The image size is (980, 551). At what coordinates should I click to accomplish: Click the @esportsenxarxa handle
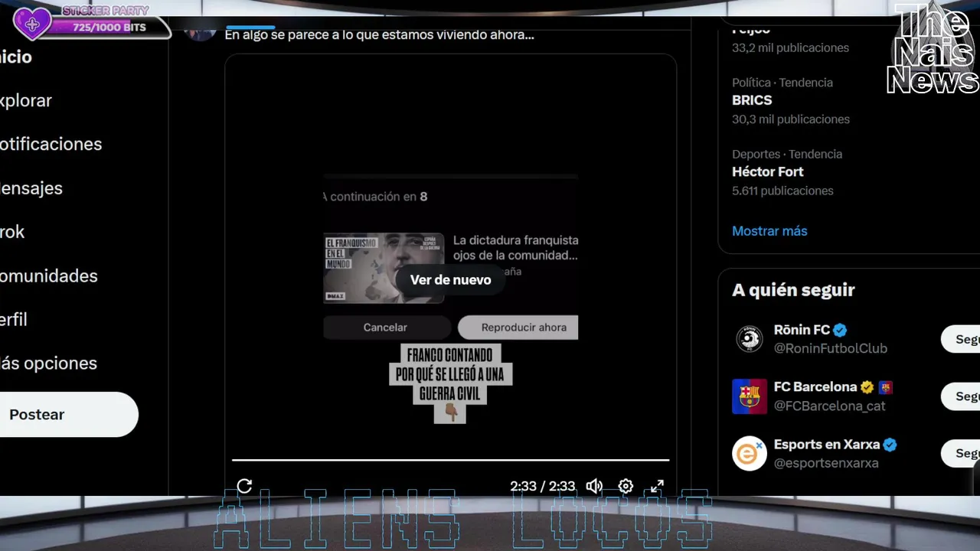pos(826,463)
